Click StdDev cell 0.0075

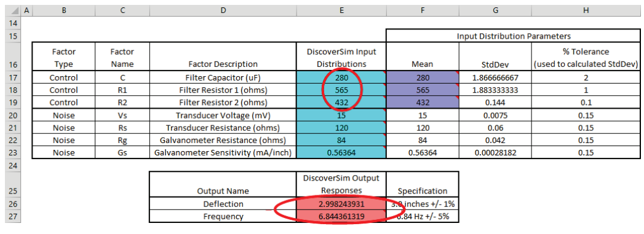(x=495, y=115)
